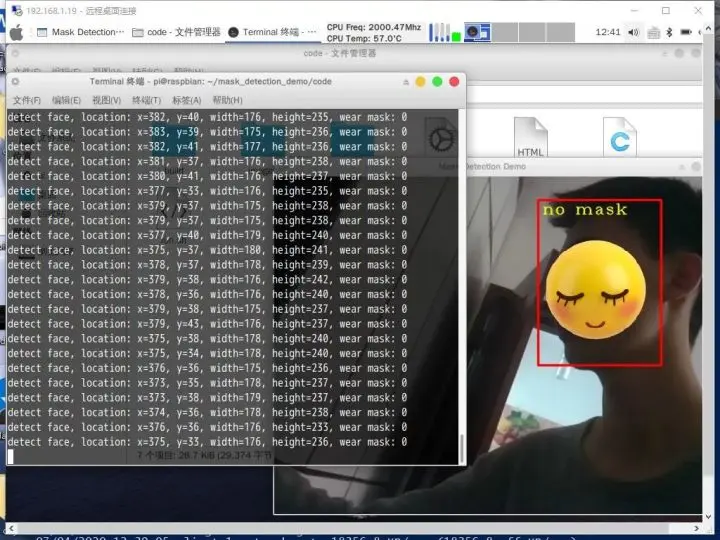Switch to the first workspace in the pager

coord(477,32)
